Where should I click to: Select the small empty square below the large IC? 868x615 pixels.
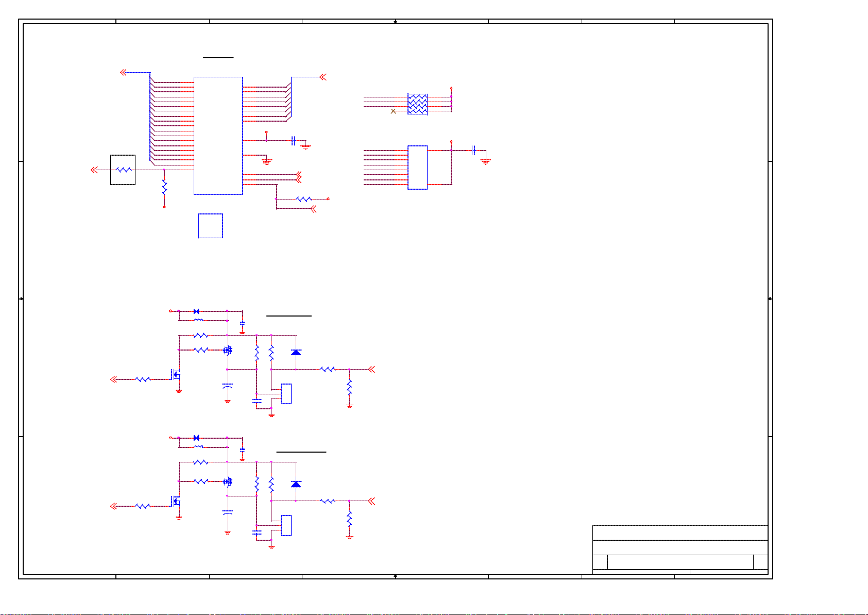(x=211, y=226)
